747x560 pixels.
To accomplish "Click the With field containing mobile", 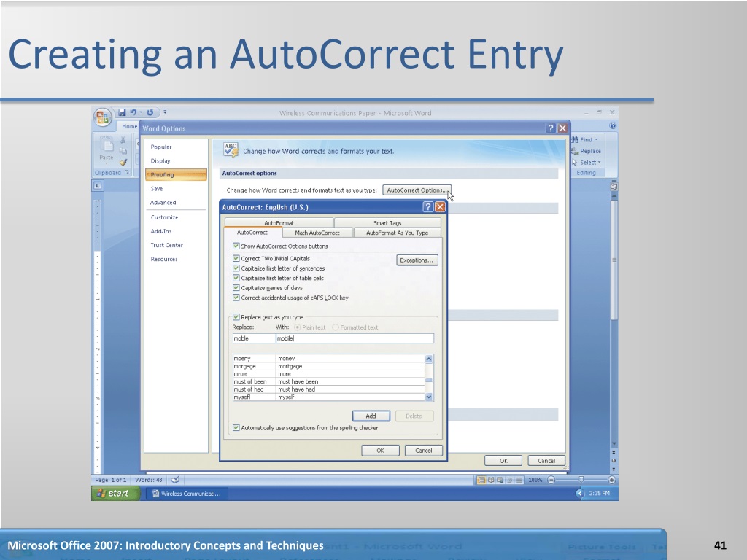I will [355, 338].
